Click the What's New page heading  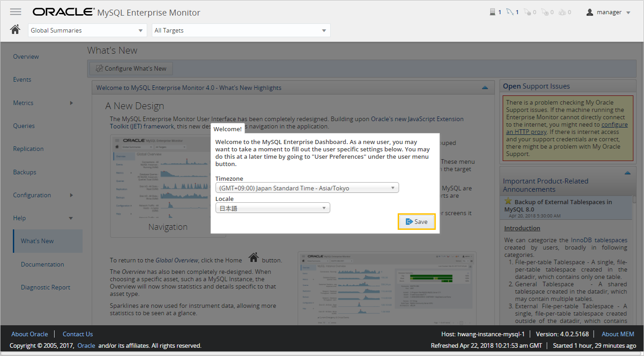112,50
